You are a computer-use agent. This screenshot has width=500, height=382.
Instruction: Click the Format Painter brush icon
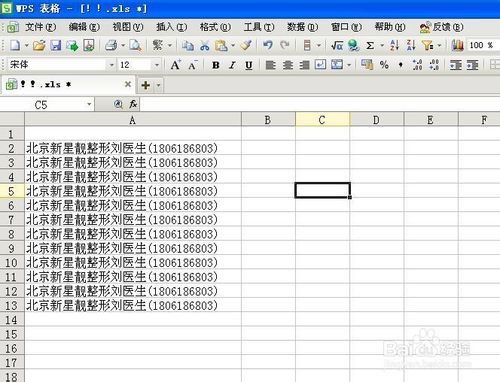pos(246,45)
